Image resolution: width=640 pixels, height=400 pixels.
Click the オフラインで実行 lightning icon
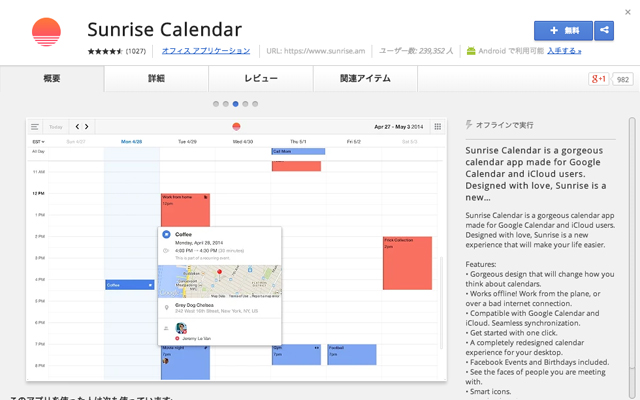click(469, 125)
